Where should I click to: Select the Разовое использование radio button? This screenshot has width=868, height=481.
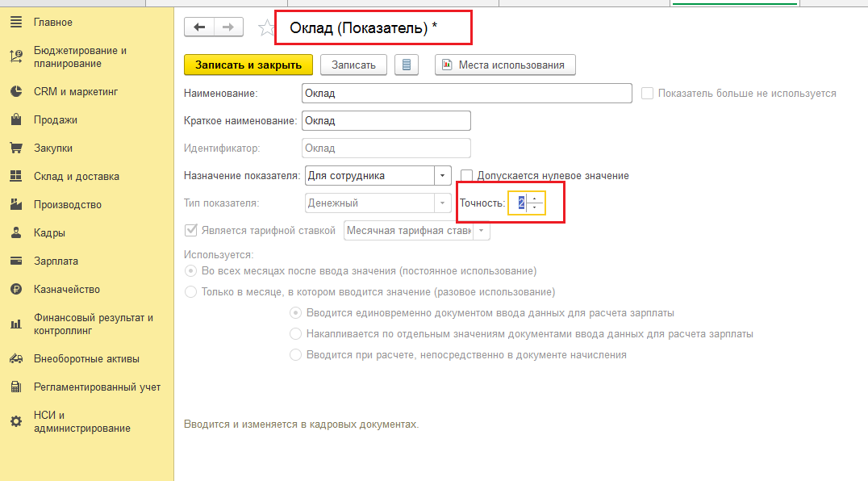click(190, 292)
